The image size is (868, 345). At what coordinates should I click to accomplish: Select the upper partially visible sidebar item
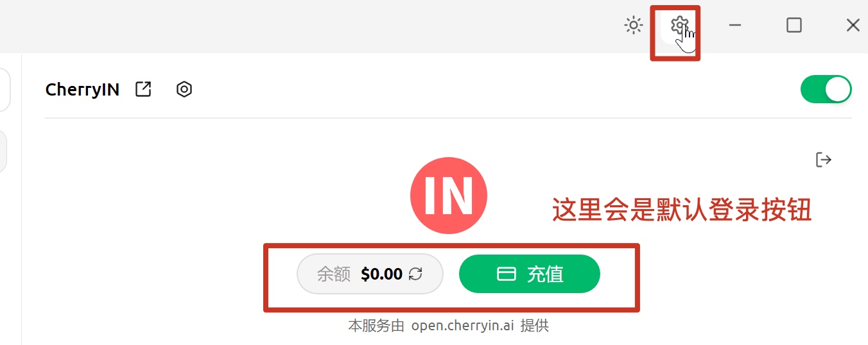pyautogui.click(x=5, y=90)
